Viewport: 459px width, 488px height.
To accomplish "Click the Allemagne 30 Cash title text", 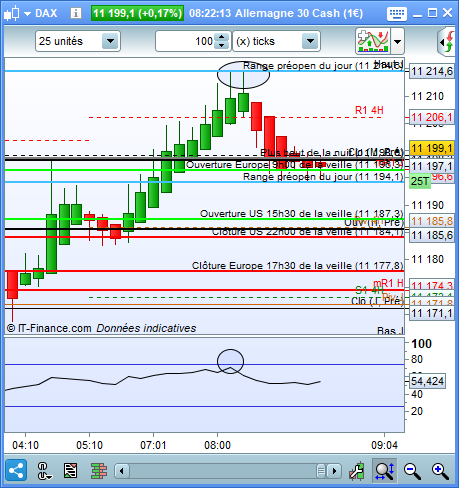I will pyautogui.click(x=299, y=13).
